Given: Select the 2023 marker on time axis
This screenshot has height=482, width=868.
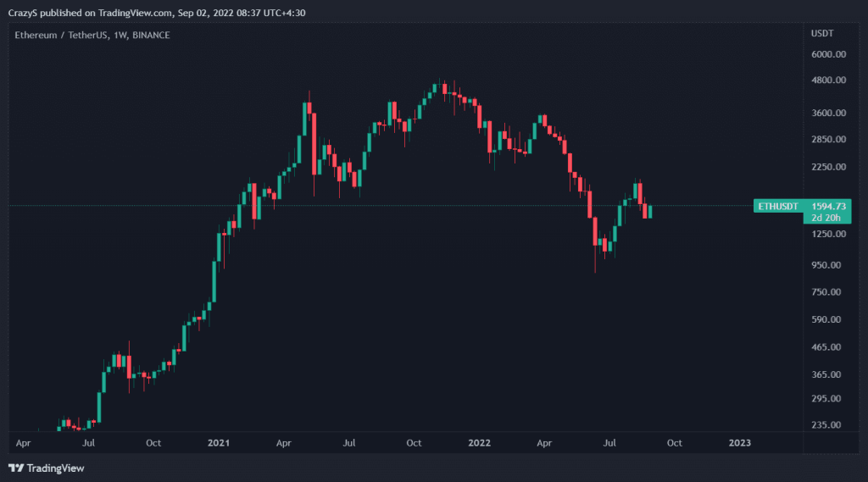Looking at the screenshot, I should [x=739, y=443].
